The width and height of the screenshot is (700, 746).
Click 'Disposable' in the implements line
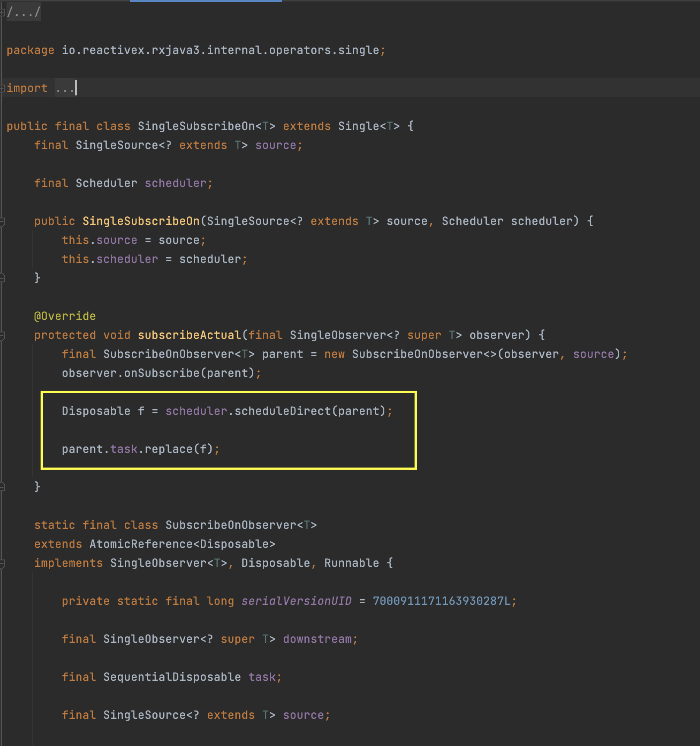pyautogui.click(x=276, y=563)
